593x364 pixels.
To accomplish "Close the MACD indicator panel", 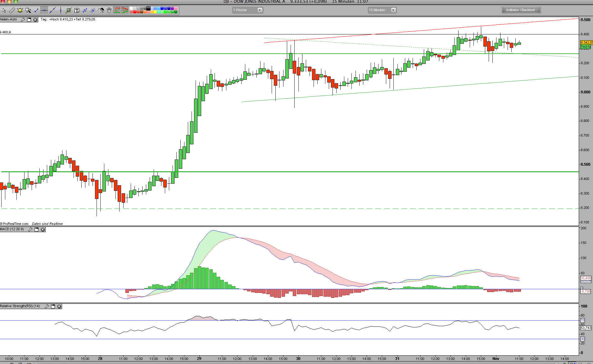I will point(43,229).
